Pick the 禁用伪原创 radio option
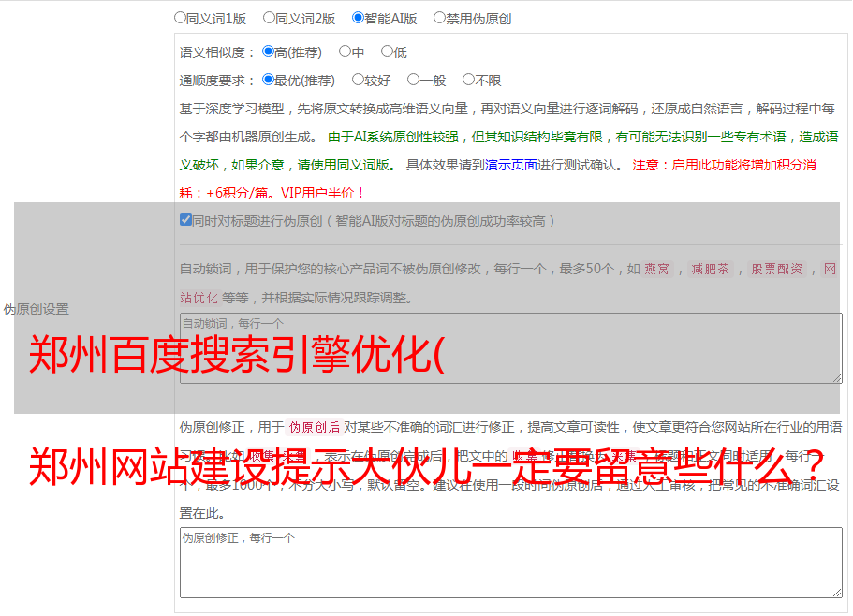 439,18
